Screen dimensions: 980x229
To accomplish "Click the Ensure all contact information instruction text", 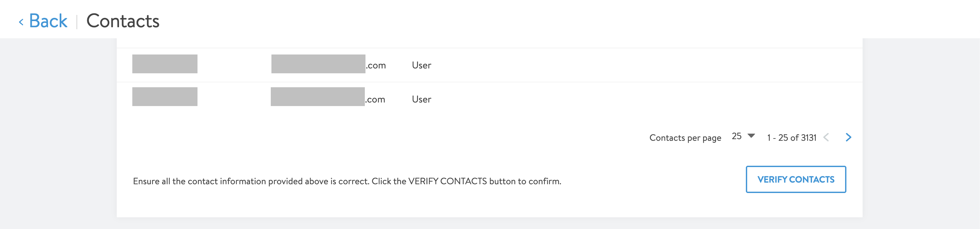I will (347, 181).
